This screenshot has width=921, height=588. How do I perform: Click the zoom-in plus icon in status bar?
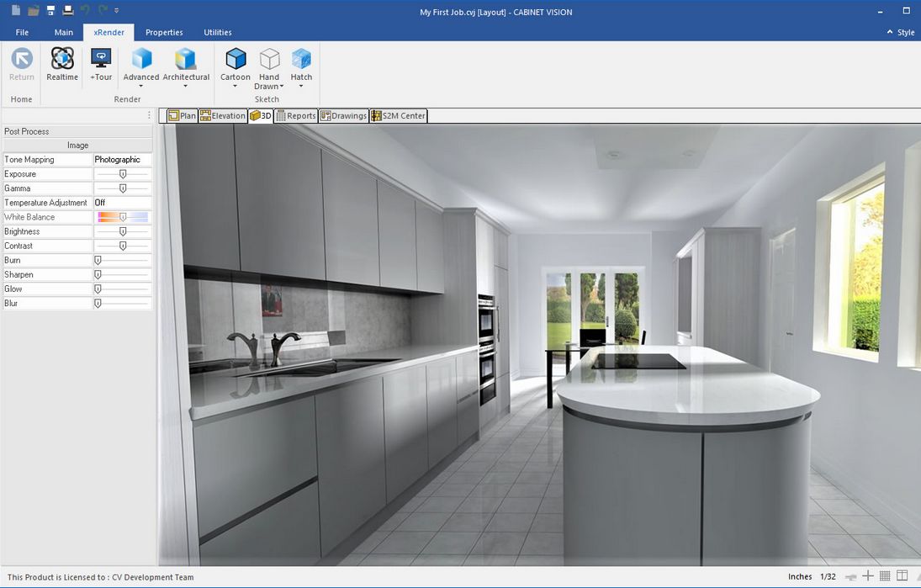point(866,576)
